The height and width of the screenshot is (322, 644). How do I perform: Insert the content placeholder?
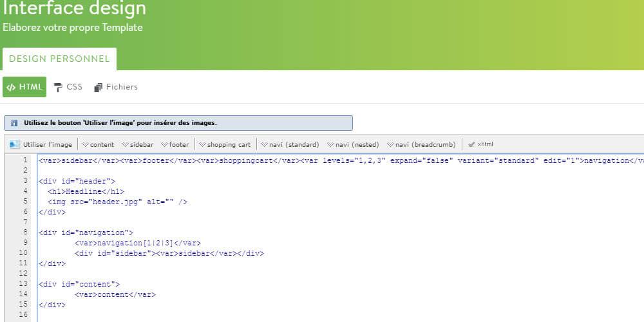coord(98,144)
